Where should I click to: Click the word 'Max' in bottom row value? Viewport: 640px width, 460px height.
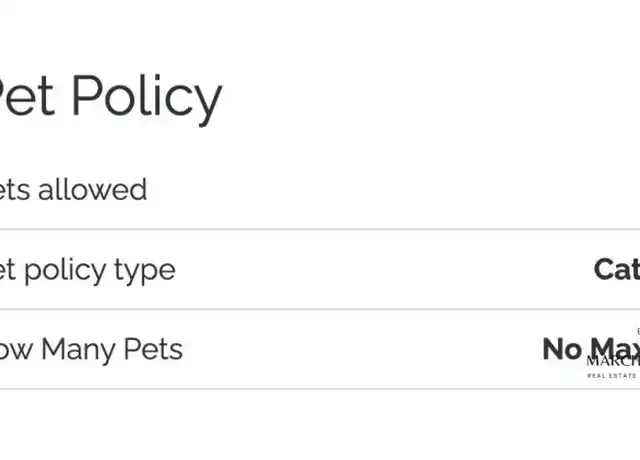(x=615, y=349)
